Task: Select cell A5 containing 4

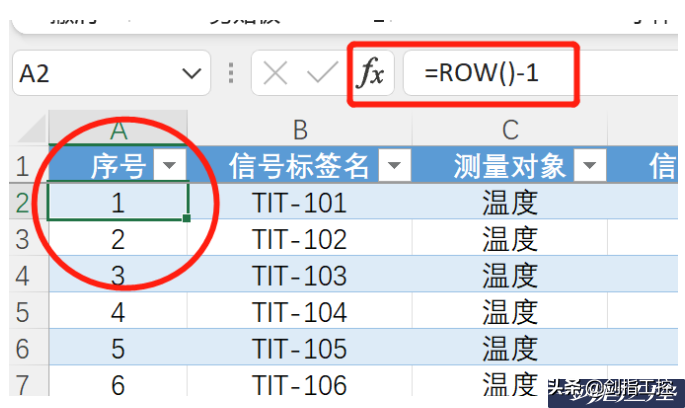Action: [x=118, y=312]
